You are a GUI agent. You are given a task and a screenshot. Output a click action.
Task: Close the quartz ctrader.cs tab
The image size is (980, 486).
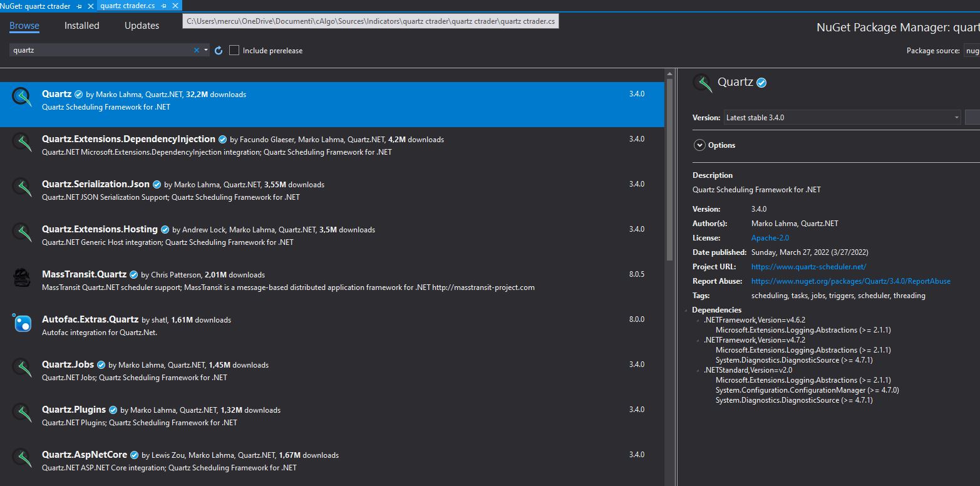click(175, 6)
